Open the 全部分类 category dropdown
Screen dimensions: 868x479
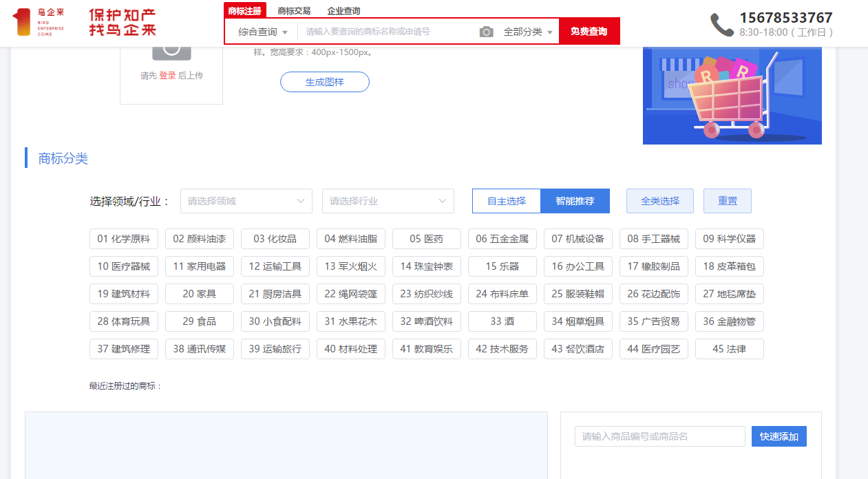click(528, 32)
